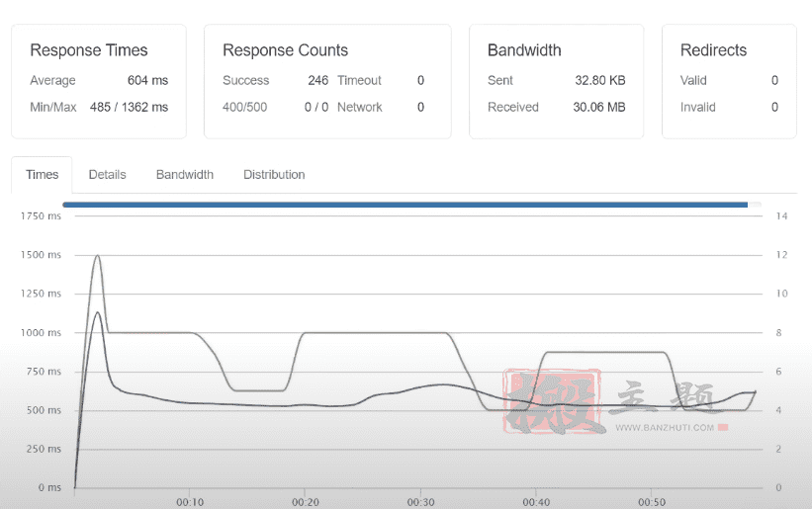Open the Details tab
This screenshot has height=509, width=812.
pyautogui.click(x=107, y=175)
